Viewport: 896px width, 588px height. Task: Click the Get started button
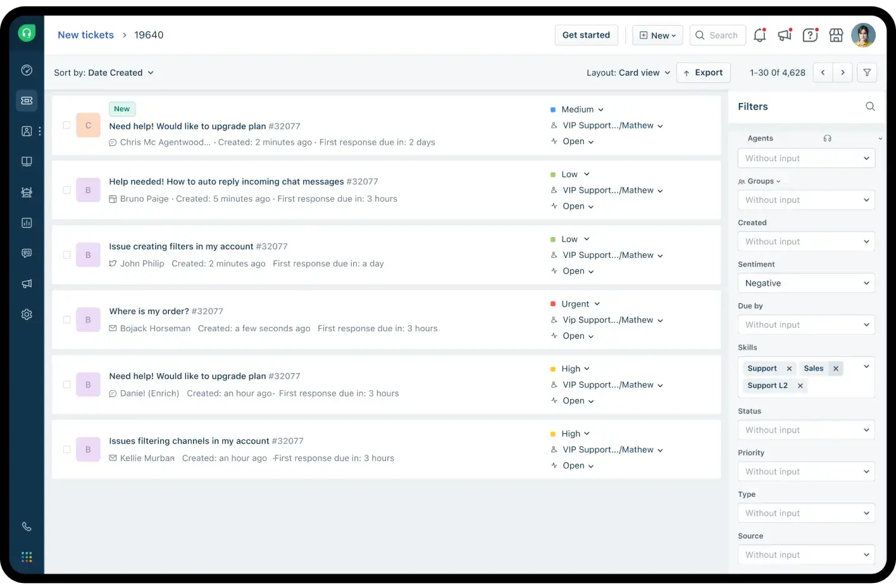coord(586,35)
